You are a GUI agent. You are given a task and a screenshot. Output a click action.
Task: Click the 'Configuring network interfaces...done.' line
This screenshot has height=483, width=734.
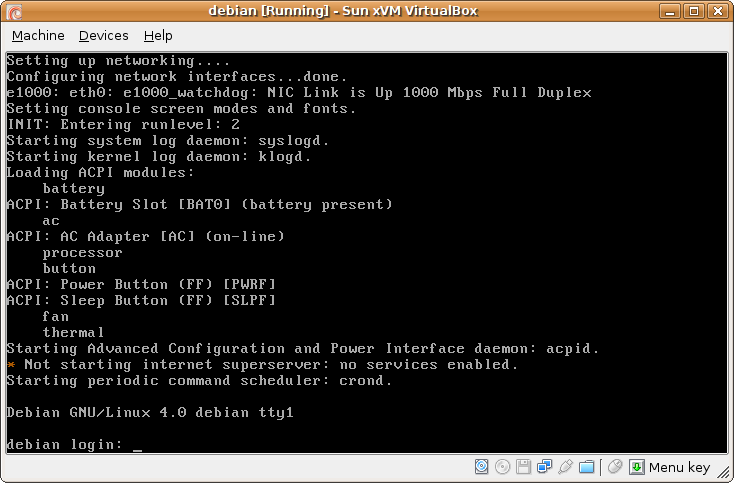click(x=177, y=77)
